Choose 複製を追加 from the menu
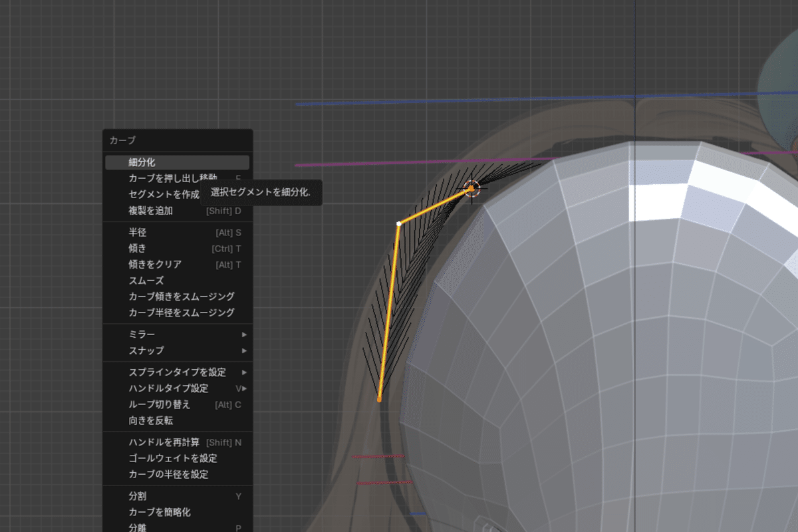Screen dimensions: 798x532 pos(177,211)
